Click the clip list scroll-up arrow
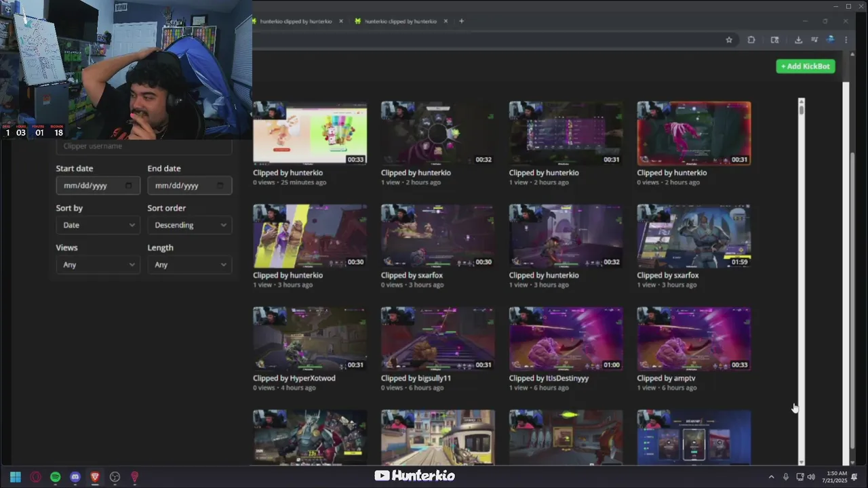 (x=802, y=102)
